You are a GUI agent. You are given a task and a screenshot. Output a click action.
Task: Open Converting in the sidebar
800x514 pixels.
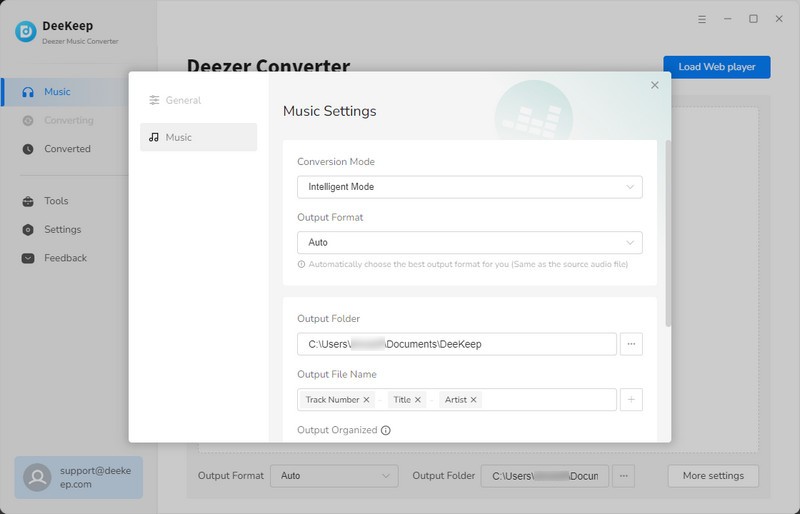pyautogui.click(x=65, y=120)
